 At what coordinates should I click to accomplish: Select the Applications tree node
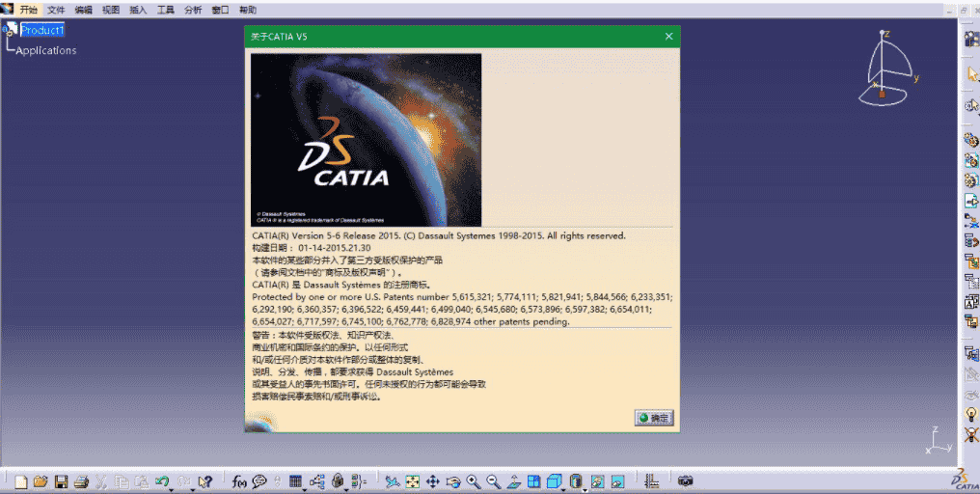click(x=46, y=50)
